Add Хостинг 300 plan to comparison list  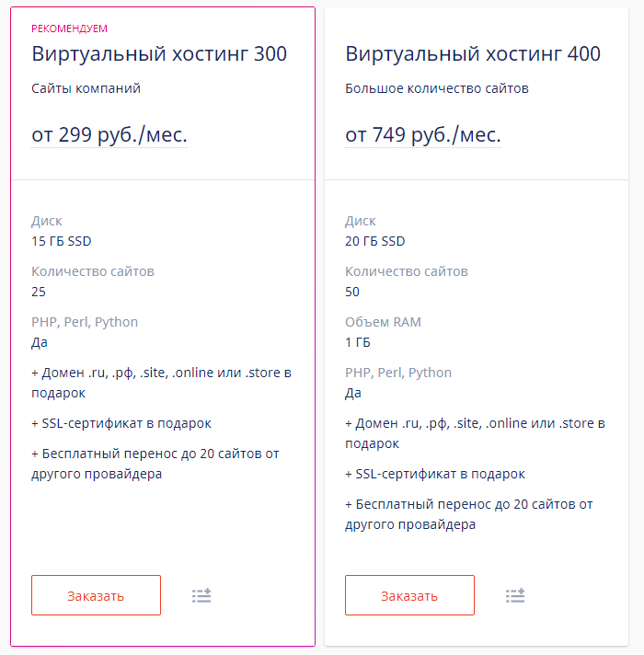point(201,595)
